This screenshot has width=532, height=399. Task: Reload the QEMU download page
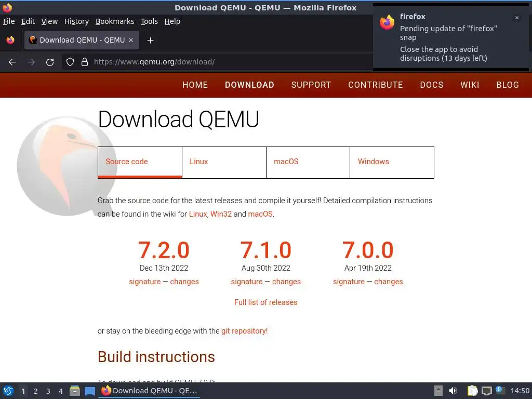coord(50,62)
